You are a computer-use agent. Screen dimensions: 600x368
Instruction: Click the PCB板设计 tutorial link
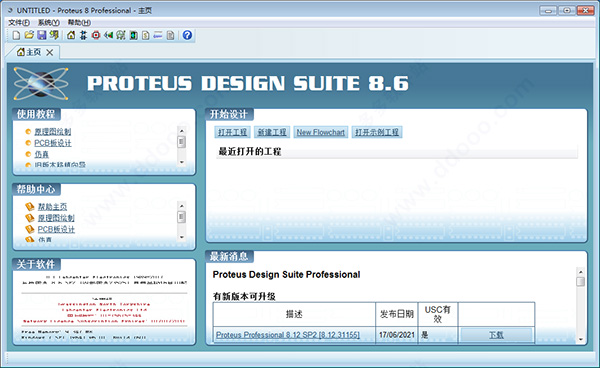(53, 143)
